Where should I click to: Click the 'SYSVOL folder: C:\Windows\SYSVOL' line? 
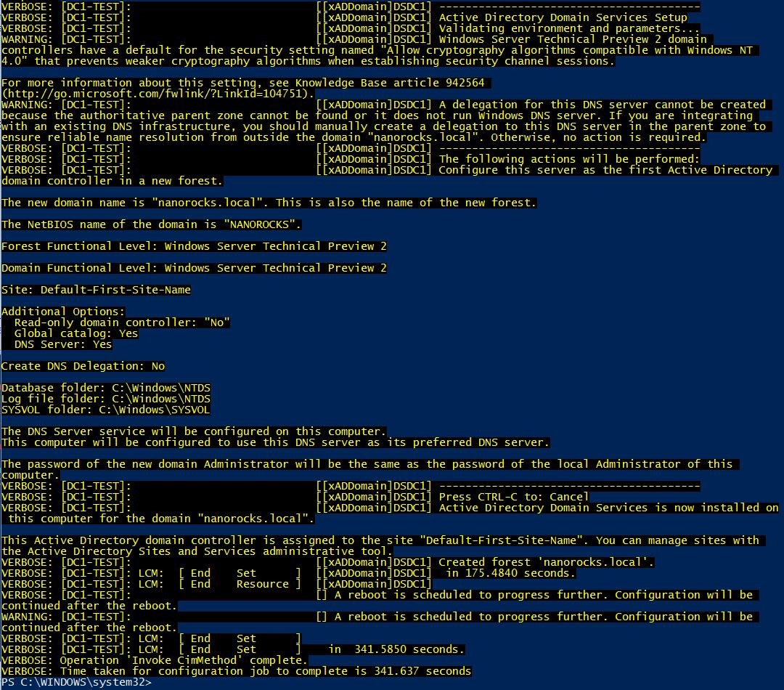click(106, 410)
